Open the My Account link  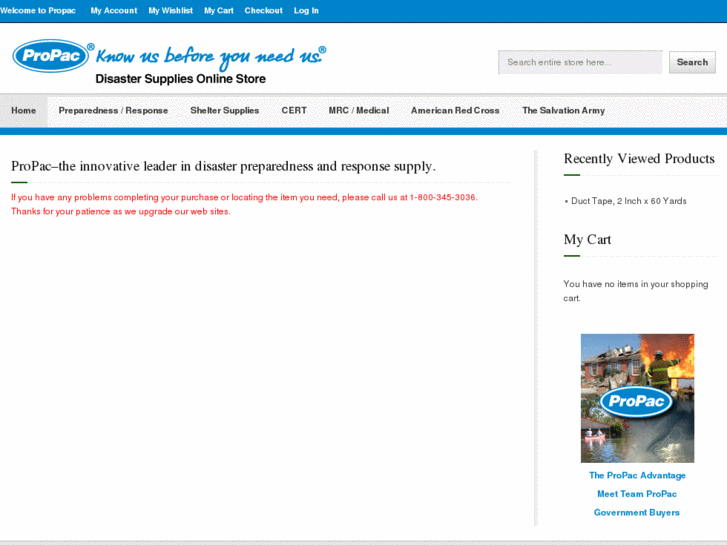[x=114, y=11]
